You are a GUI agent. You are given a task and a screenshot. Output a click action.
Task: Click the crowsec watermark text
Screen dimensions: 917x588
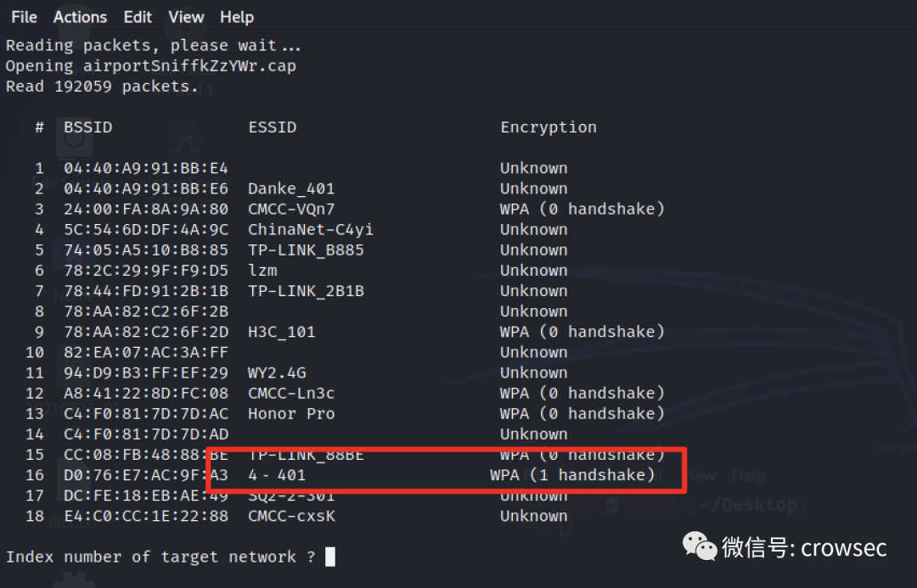coord(843,547)
